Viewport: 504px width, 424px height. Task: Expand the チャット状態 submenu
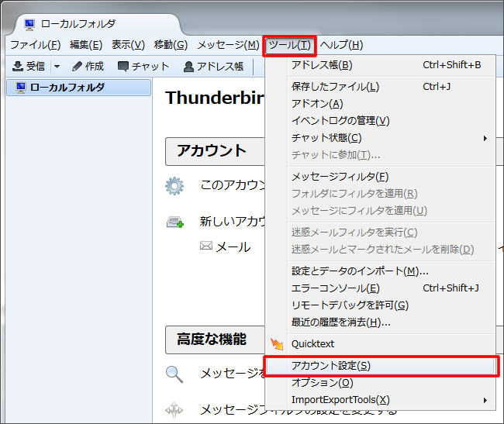485,138
